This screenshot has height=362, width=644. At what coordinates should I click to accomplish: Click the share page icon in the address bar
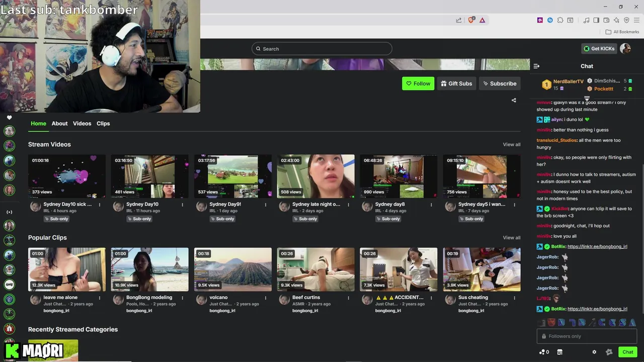point(459,20)
